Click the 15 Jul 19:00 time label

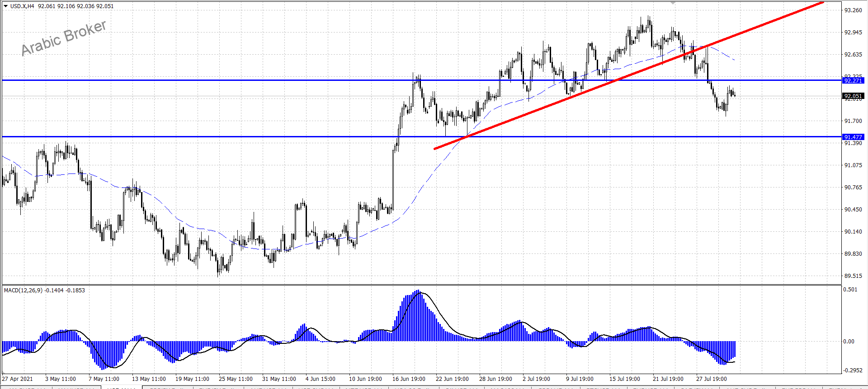click(x=625, y=379)
